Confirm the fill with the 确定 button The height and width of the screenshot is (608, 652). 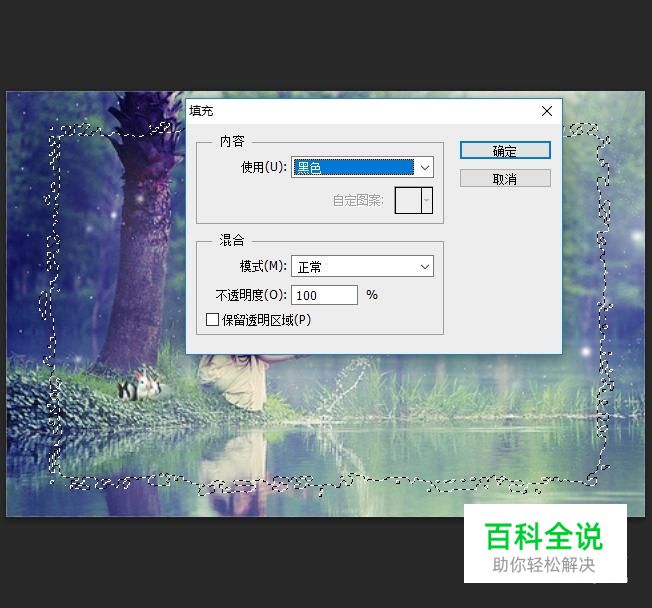tap(505, 151)
